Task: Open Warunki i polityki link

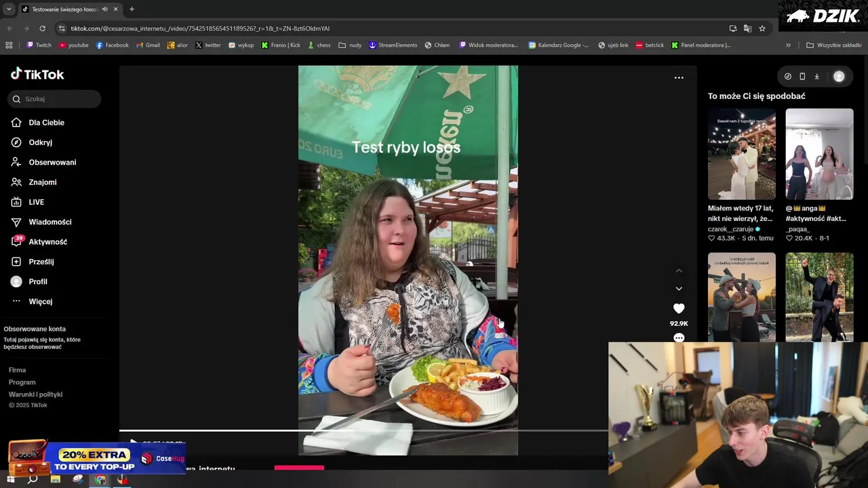Action: (35, 394)
